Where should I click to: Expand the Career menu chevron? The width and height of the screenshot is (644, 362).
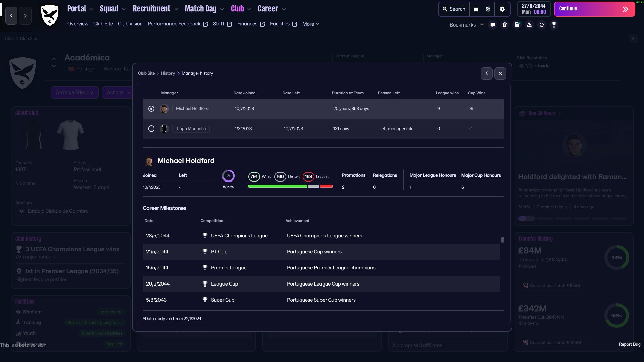(284, 9)
